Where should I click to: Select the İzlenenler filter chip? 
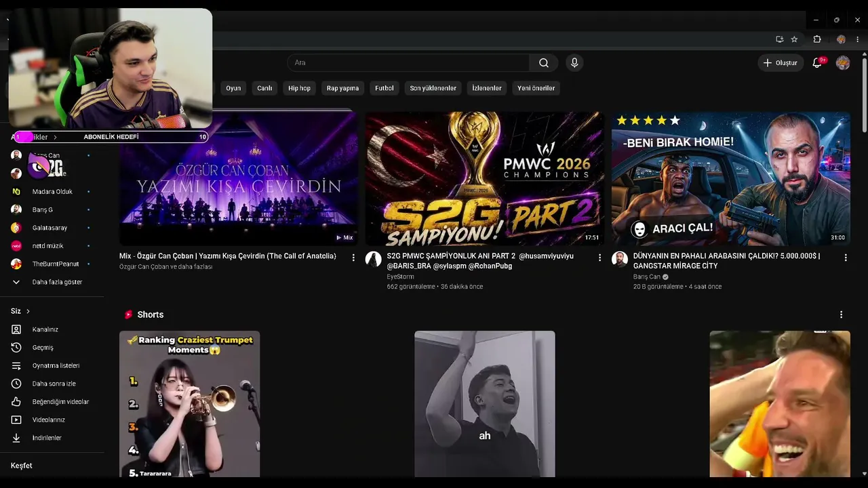click(x=487, y=88)
